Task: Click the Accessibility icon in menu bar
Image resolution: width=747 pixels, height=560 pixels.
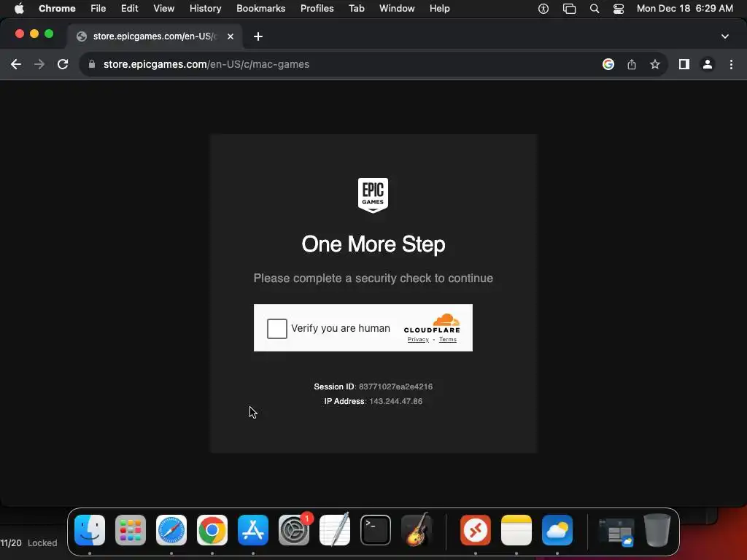Action: [543, 8]
